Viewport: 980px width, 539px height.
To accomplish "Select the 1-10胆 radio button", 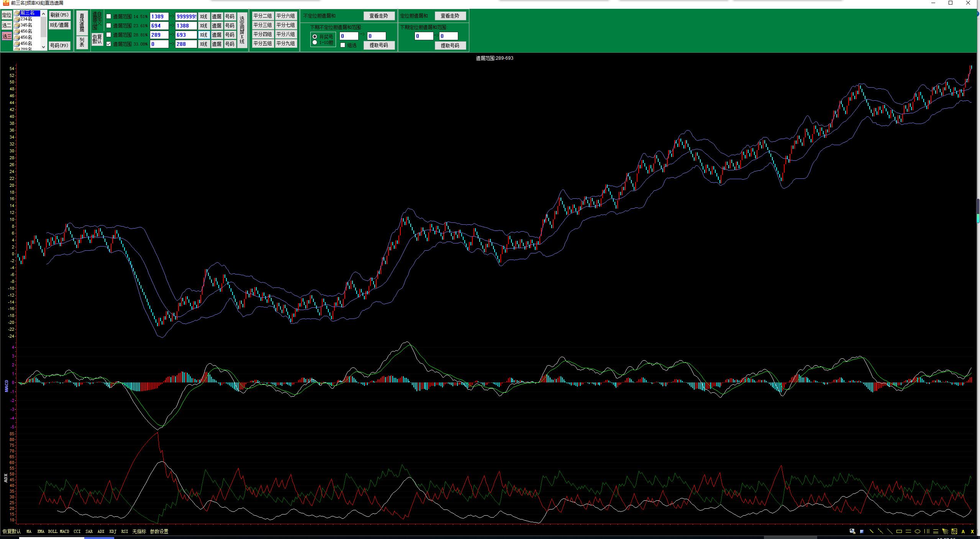I will 315,42.
